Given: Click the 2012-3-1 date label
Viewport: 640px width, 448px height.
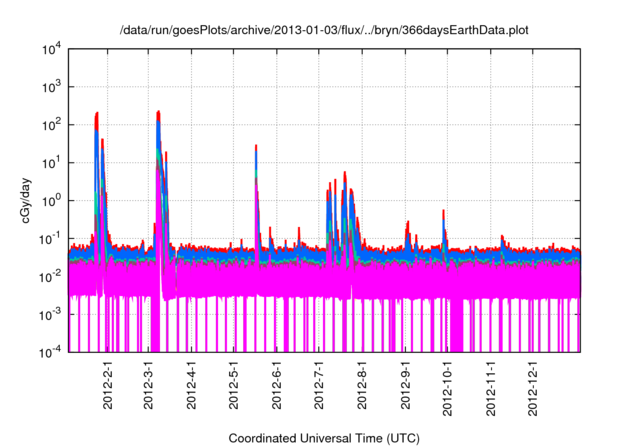Looking at the screenshot, I should [148, 385].
